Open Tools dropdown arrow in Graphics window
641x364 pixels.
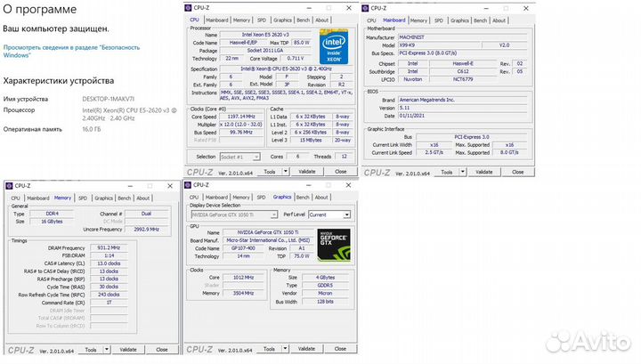coord(286,349)
